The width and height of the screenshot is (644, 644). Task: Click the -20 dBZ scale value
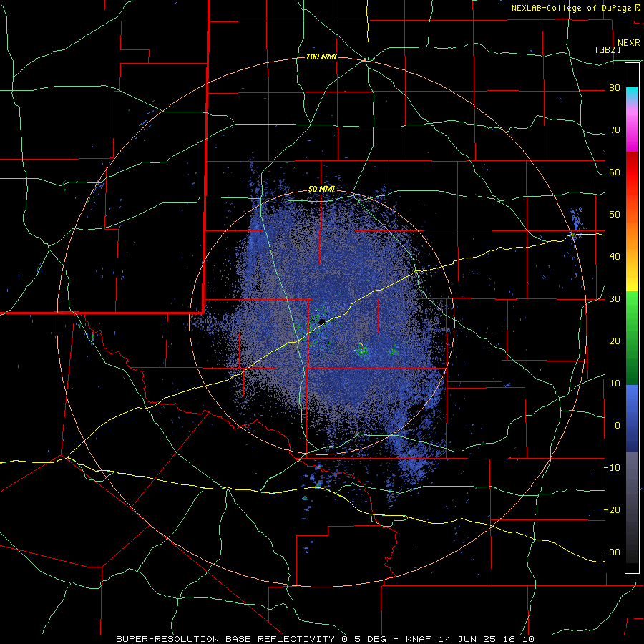click(612, 509)
